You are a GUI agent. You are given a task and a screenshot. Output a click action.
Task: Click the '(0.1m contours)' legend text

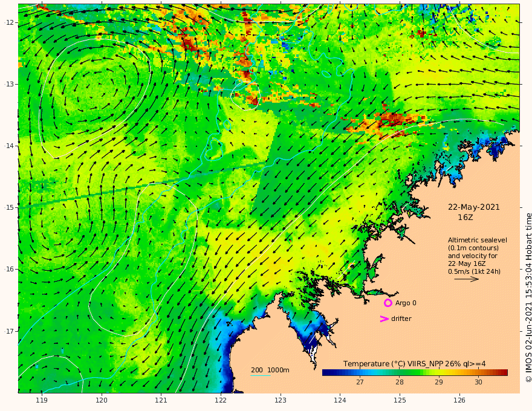(473, 248)
